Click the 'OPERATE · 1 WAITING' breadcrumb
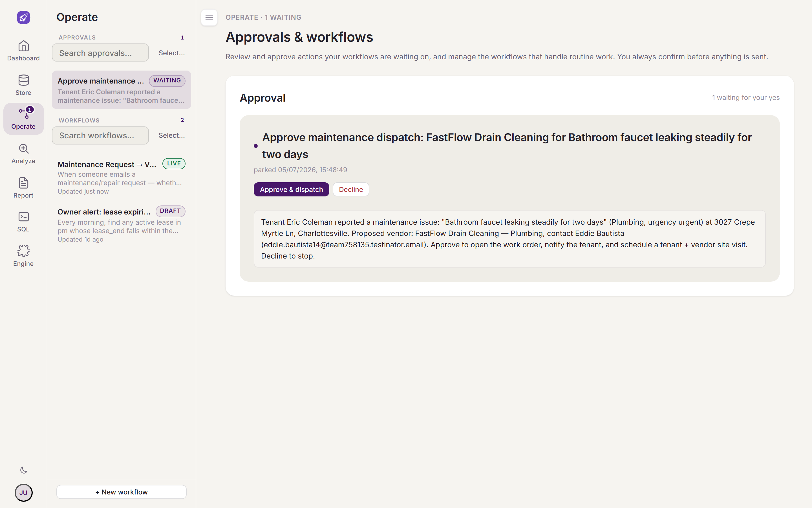 pos(263,17)
